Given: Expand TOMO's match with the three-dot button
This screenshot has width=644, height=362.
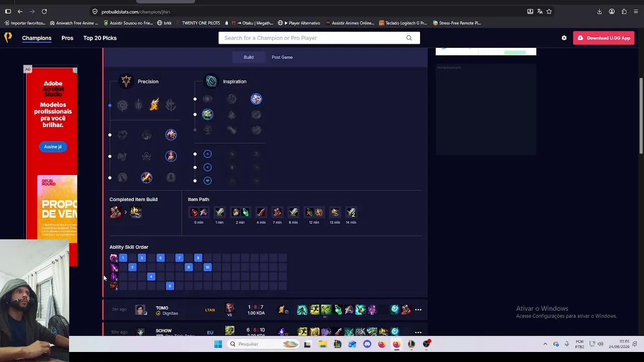Looking at the screenshot, I should [x=418, y=310].
